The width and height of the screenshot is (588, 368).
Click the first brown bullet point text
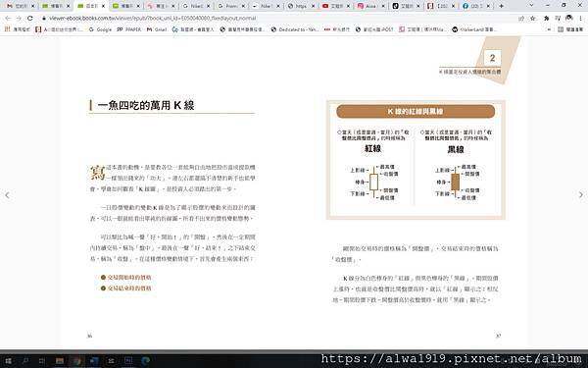[129, 277]
